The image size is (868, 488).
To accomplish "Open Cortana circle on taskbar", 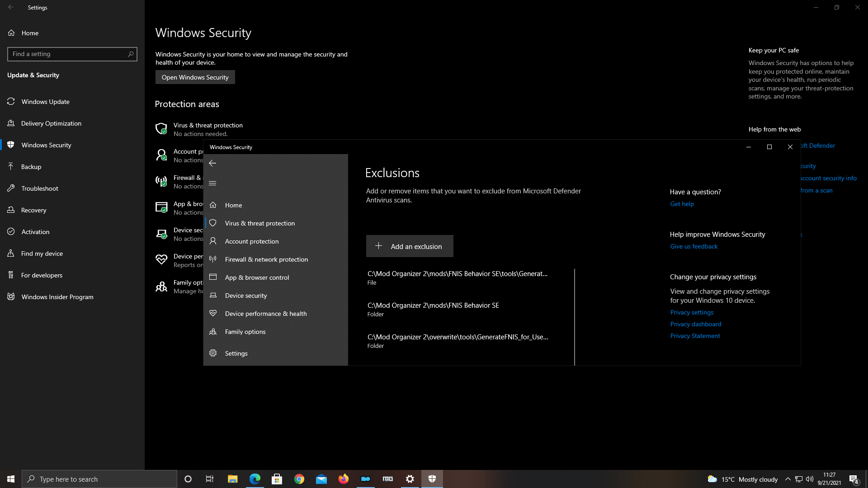I will pyautogui.click(x=188, y=479).
